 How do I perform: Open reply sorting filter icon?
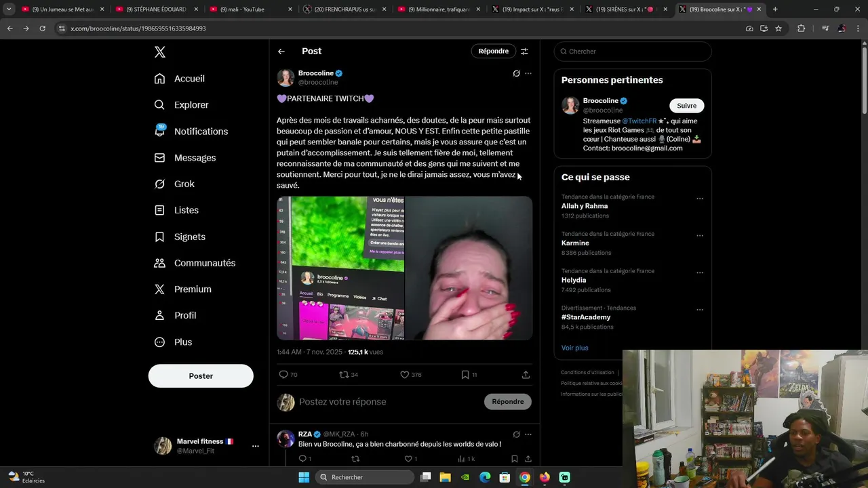(524, 52)
